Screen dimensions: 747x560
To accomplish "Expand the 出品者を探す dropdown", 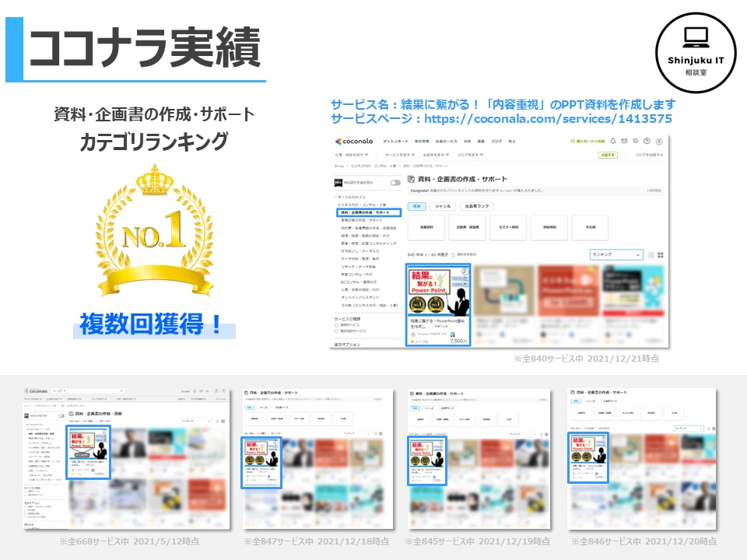I will [x=436, y=155].
